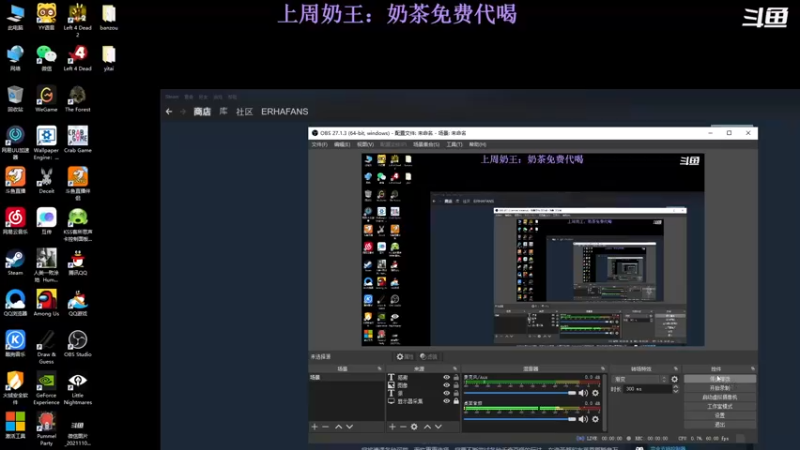Remove selected source with minus icon
The height and width of the screenshot is (450, 800).
[x=403, y=427]
